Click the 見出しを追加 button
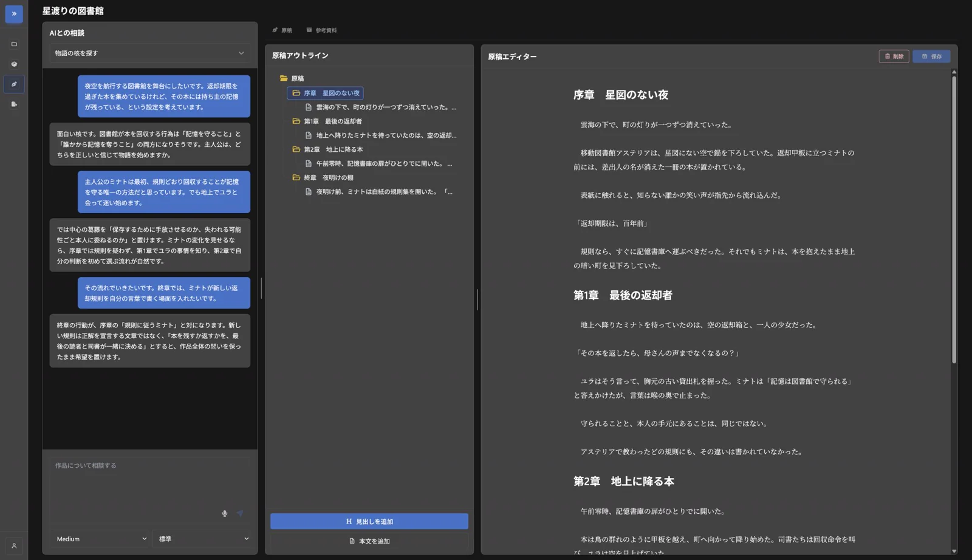Screen dimensions: 972x560 pos(369,521)
